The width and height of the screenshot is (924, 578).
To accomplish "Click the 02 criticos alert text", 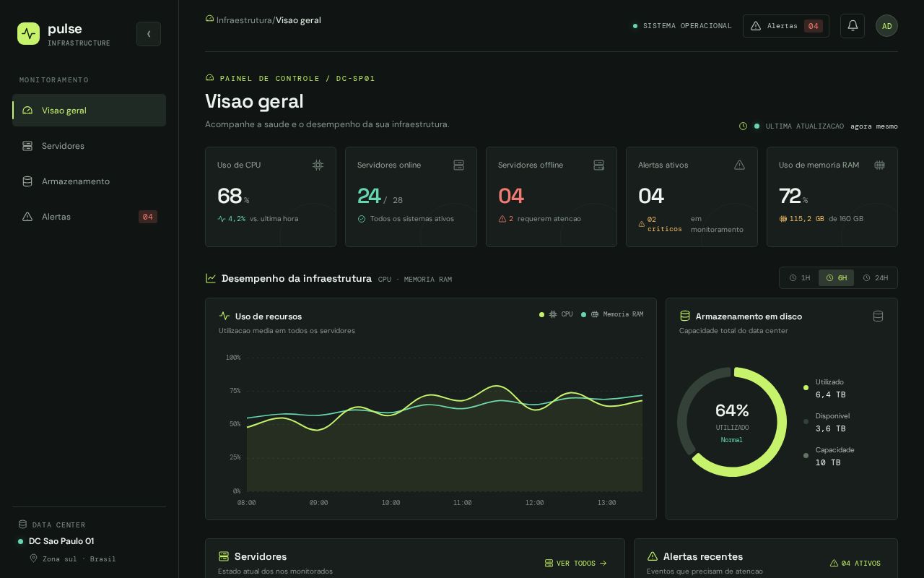I will [x=664, y=224].
